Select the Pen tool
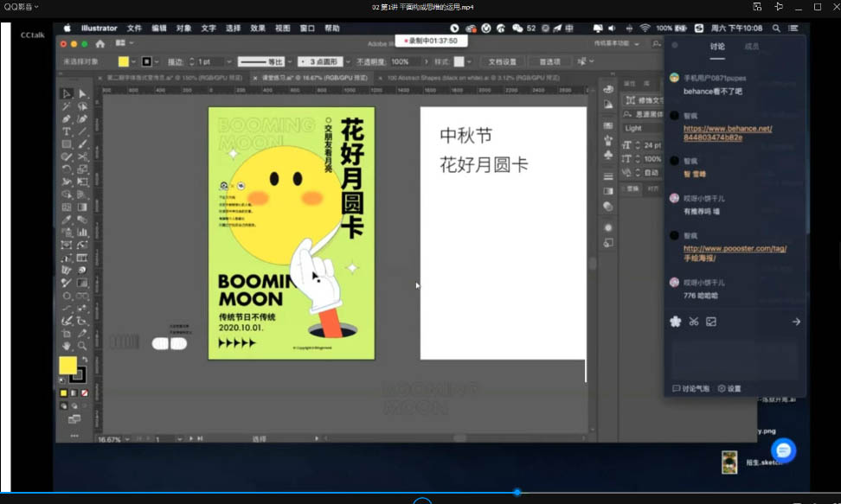The image size is (841, 504). [67, 119]
